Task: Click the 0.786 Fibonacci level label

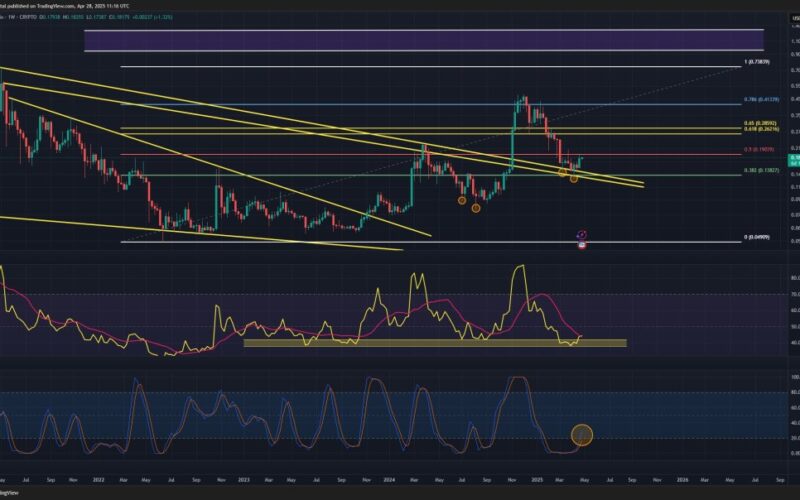Action: click(761, 99)
